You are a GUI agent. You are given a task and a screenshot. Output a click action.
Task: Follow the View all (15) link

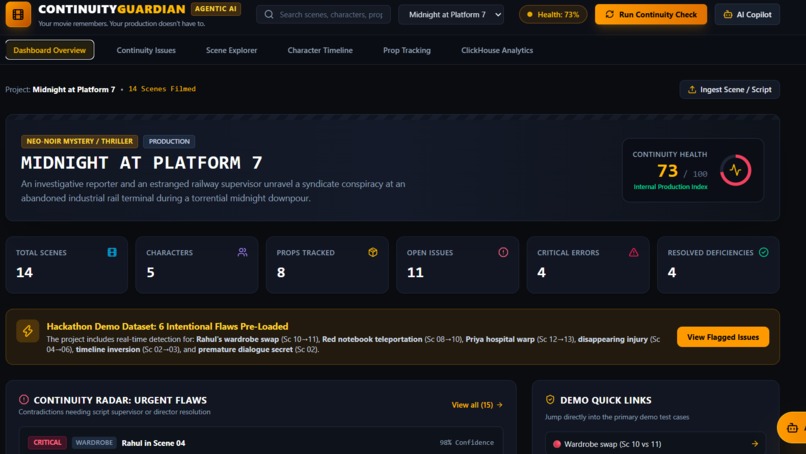(477, 405)
